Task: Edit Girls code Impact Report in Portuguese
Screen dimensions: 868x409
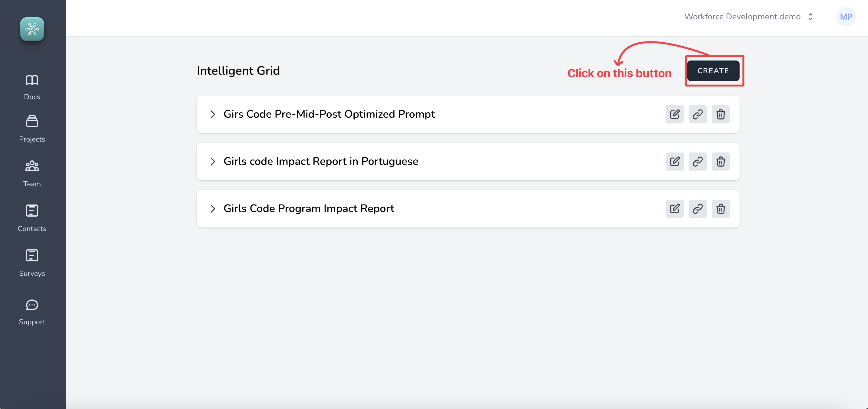Action: click(674, 162)
